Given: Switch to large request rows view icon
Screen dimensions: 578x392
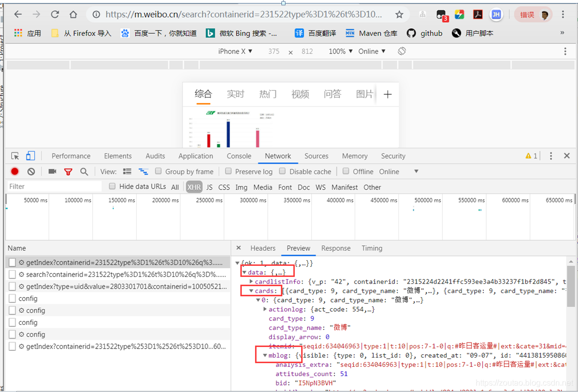Looking at the screenshot, I should pyautogui.click(x=127, y=172).
